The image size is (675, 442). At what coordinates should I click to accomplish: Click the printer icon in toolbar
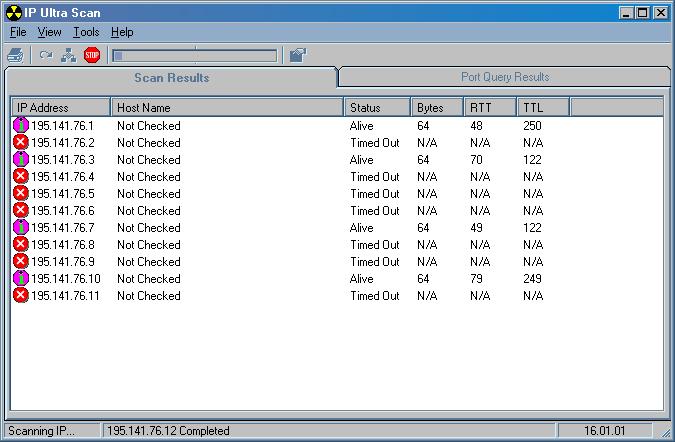(x=15, y=56)
